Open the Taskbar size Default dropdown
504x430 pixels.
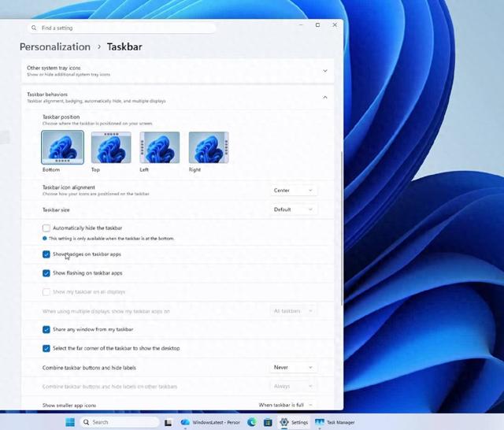[293, 209]
